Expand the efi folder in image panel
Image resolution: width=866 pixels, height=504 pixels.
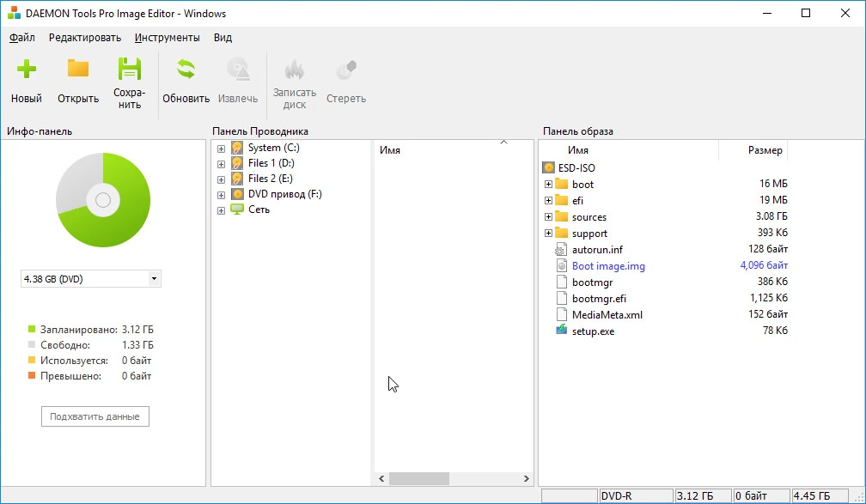click(548, 200)
